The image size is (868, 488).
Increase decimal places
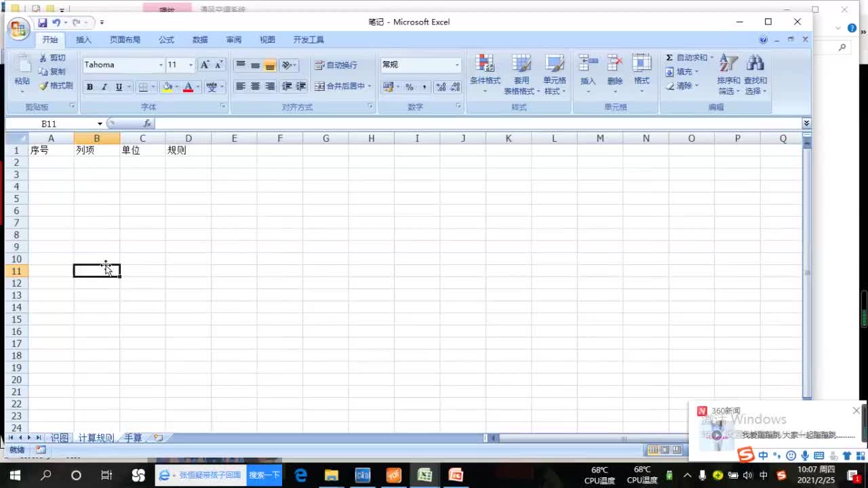pyautogui.click(x=441, y=87)
